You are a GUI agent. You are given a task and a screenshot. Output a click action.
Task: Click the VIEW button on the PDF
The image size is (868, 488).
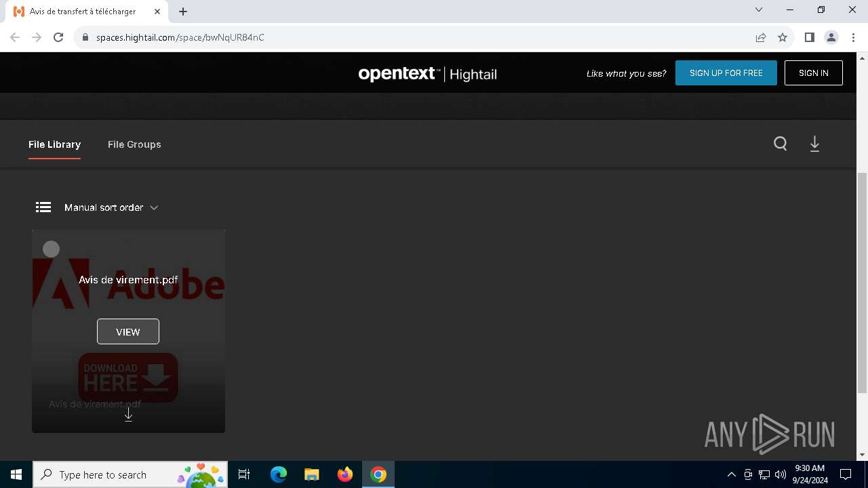tap(128, 331)
